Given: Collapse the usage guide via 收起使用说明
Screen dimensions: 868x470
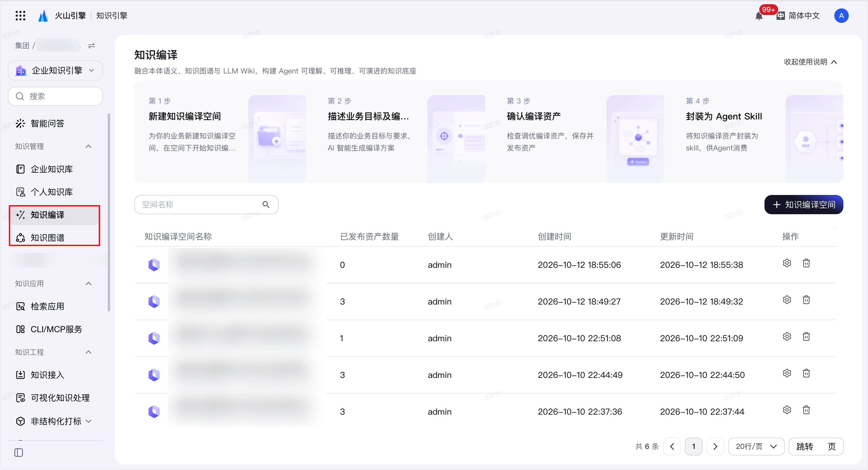Looking at the screenshot, I should click(x=811, y=62).
